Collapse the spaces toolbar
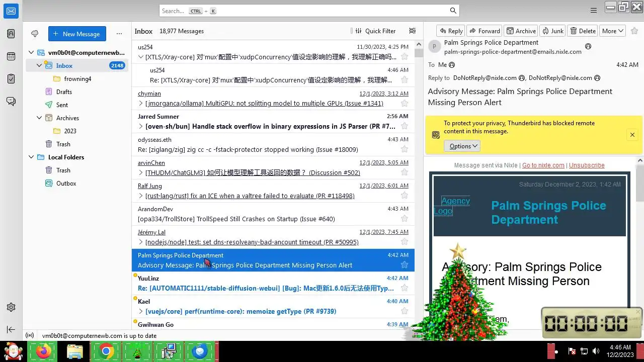 [x=11, y=329]
